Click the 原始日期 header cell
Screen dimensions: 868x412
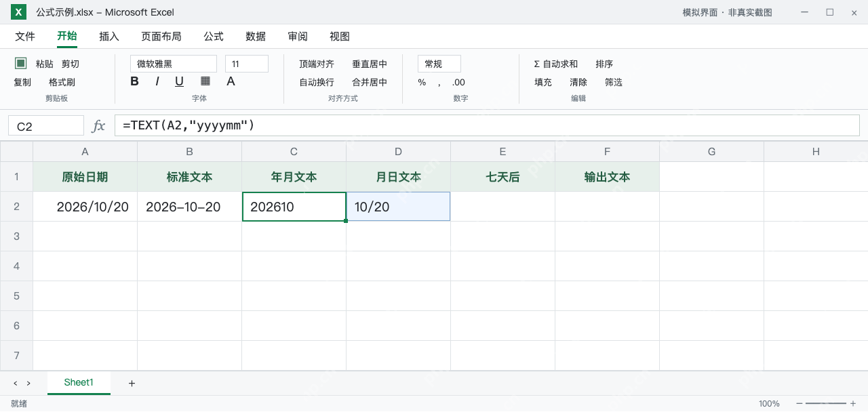[85, 177]
